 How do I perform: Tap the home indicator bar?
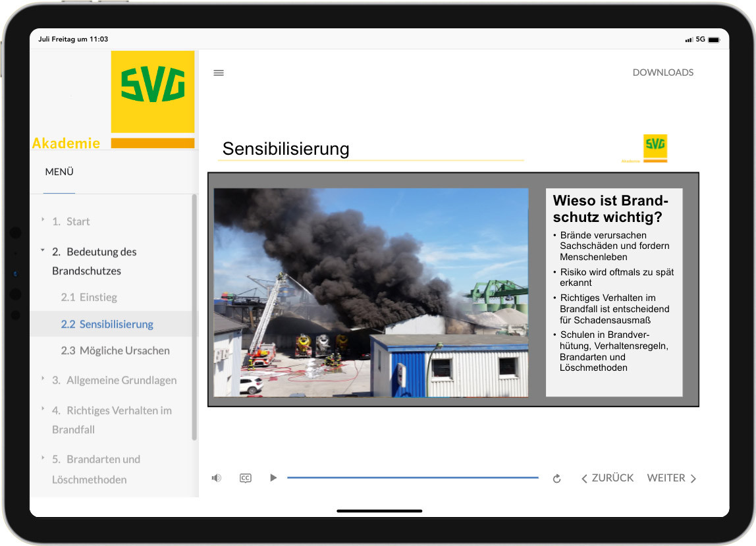tap(379, 511)
